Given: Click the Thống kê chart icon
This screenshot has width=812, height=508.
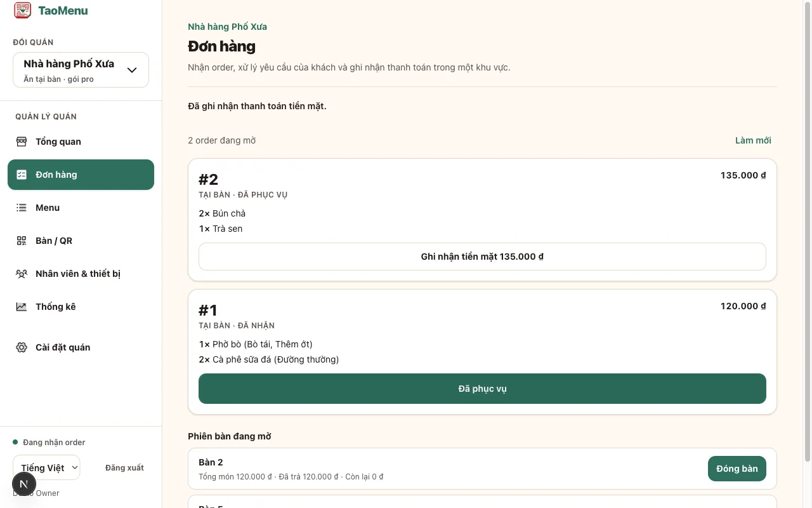Looking at the screenshot, I should click(x=22, y=307).
